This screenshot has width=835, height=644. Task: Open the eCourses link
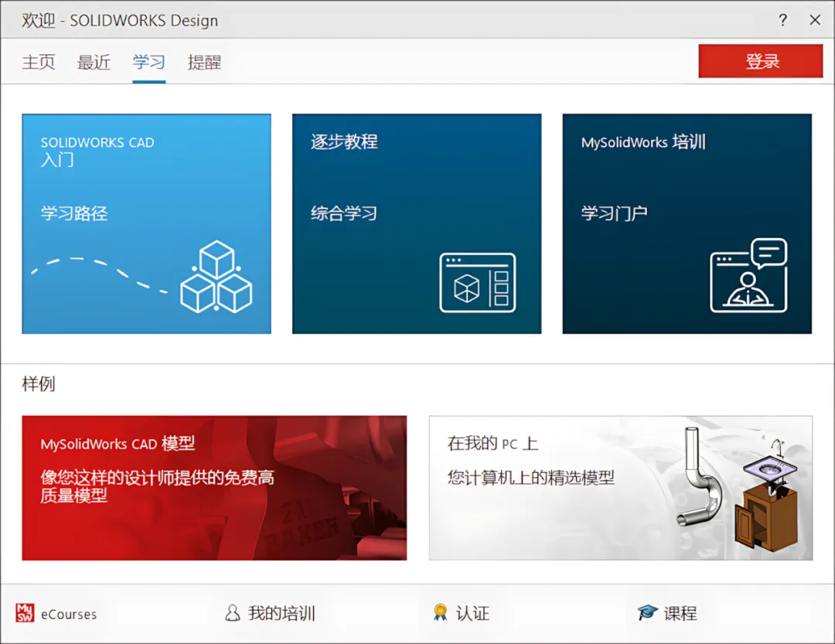point(69,614)
